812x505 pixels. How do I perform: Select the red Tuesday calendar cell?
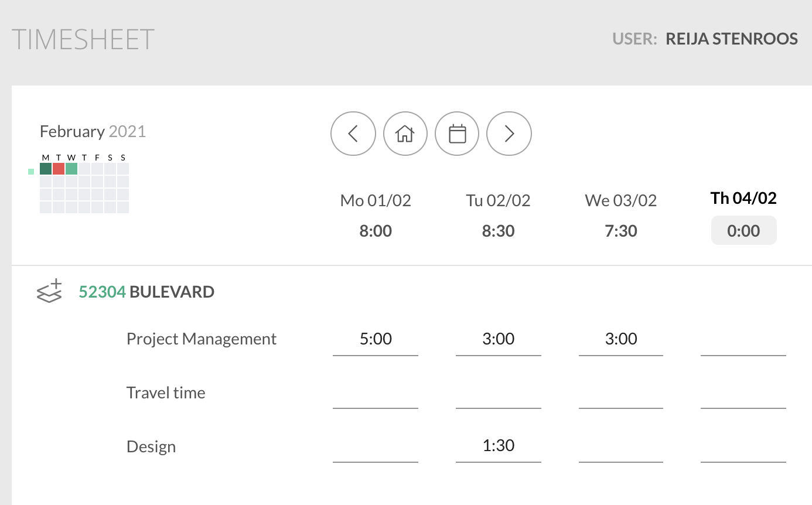pos(59,169)
